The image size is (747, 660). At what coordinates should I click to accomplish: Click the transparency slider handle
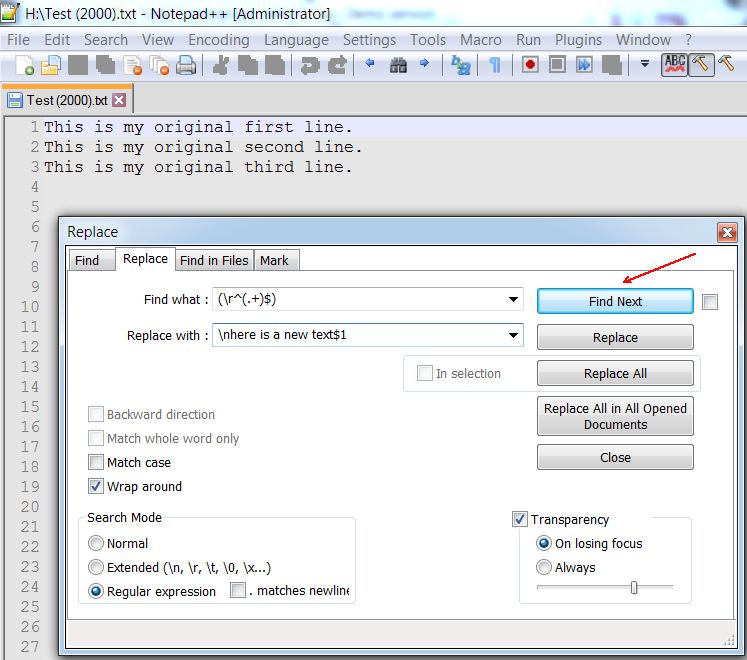coord(634,588)
